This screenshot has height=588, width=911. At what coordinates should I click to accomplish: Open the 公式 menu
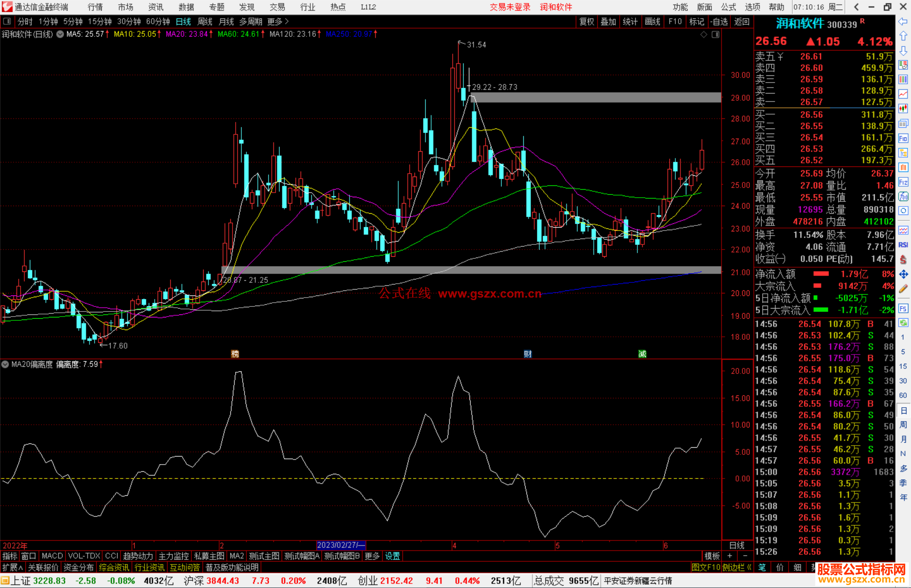tap(728, 7)
